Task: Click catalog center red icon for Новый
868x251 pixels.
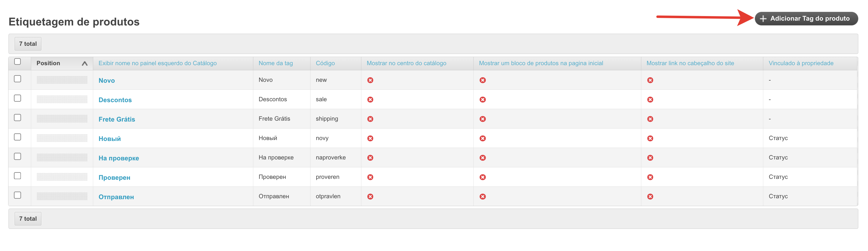Action: pyautogui.click(x=370, y=138)
